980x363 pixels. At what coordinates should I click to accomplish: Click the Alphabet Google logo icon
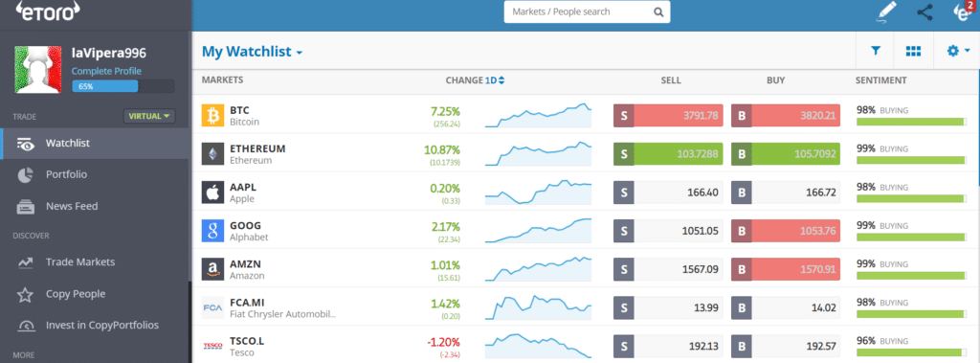click(212, 230)
